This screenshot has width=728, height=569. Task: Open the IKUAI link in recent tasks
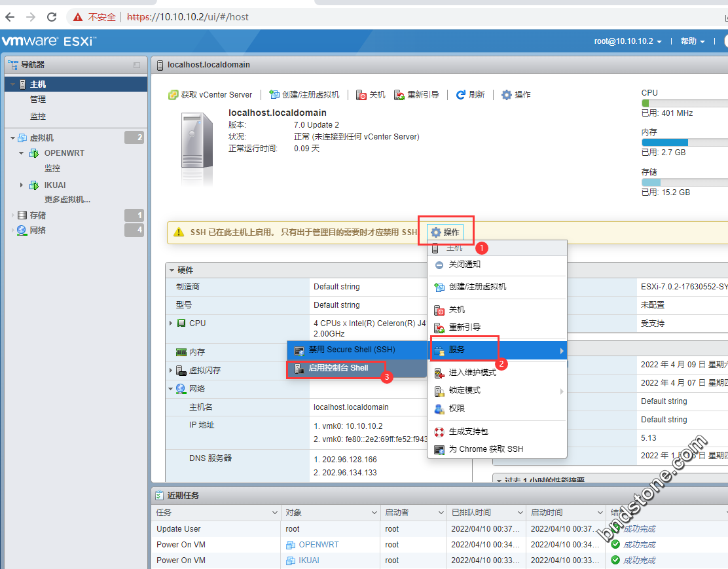[x=309, y=560]
